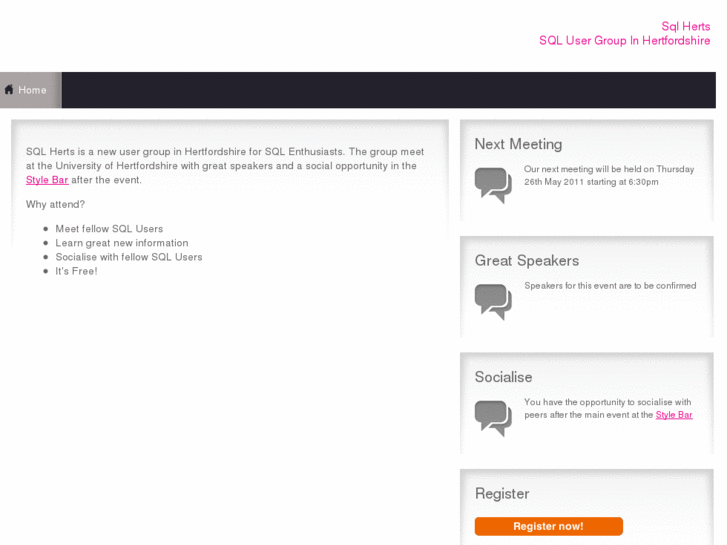Click the Socialise speech bubble icon
The height and width of the screenshot is (545, 727).
[x=492, y=417]
